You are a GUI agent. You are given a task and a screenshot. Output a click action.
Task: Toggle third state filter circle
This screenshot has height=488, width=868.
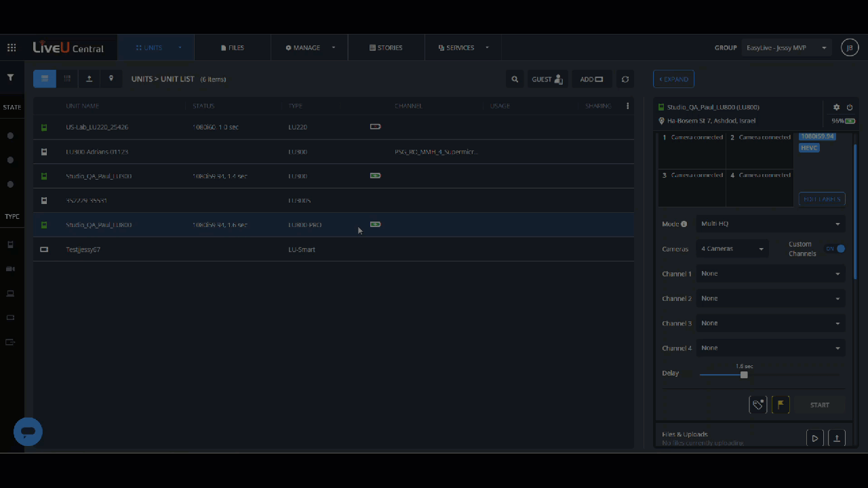click(10, 184)
